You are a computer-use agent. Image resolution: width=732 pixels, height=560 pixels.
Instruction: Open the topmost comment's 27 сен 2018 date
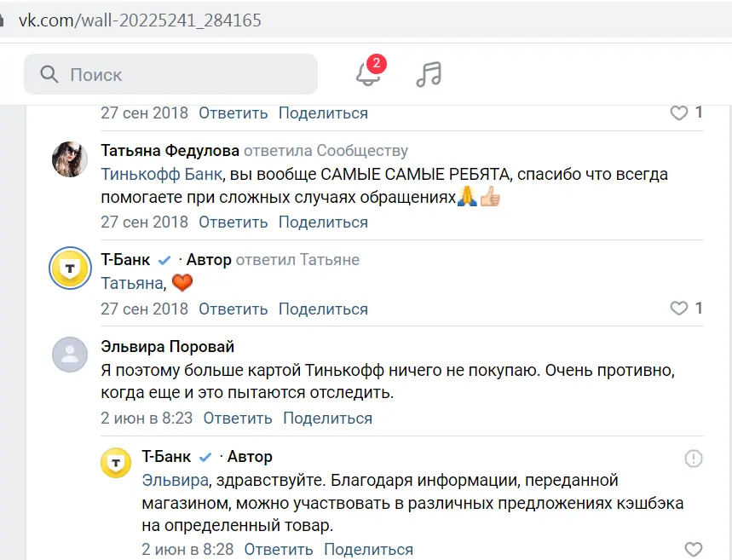(144, 113)
